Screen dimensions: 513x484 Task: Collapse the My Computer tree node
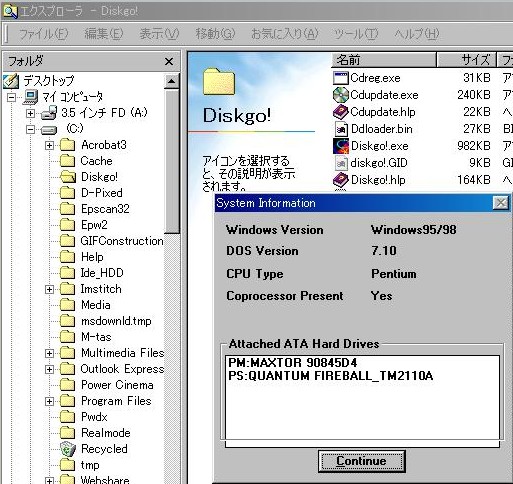point(12,97)
